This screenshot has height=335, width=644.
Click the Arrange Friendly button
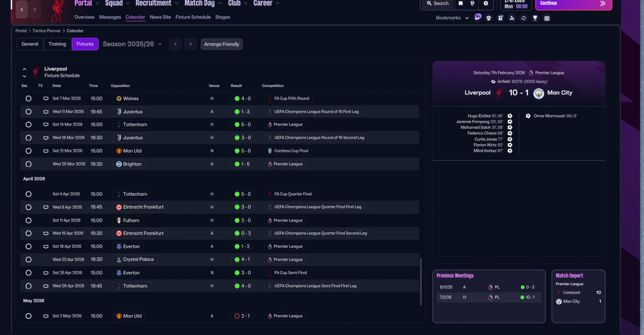221,44
